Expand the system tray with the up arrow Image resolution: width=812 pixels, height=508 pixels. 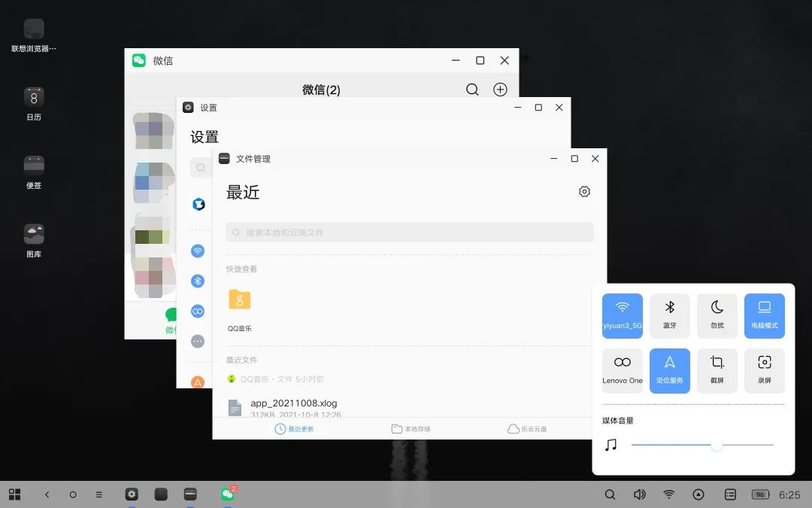(698, 494)
